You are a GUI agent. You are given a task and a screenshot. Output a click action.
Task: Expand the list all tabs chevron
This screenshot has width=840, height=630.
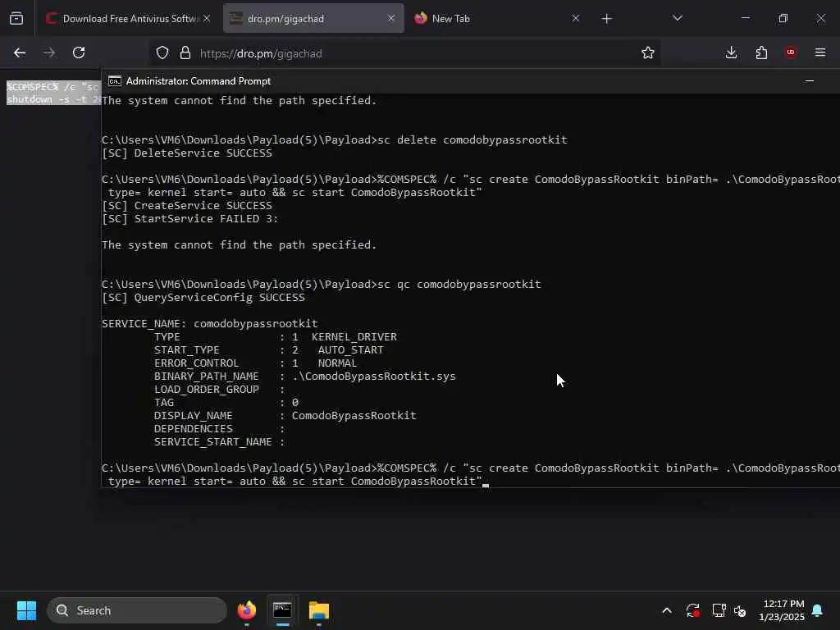[677, 18]
